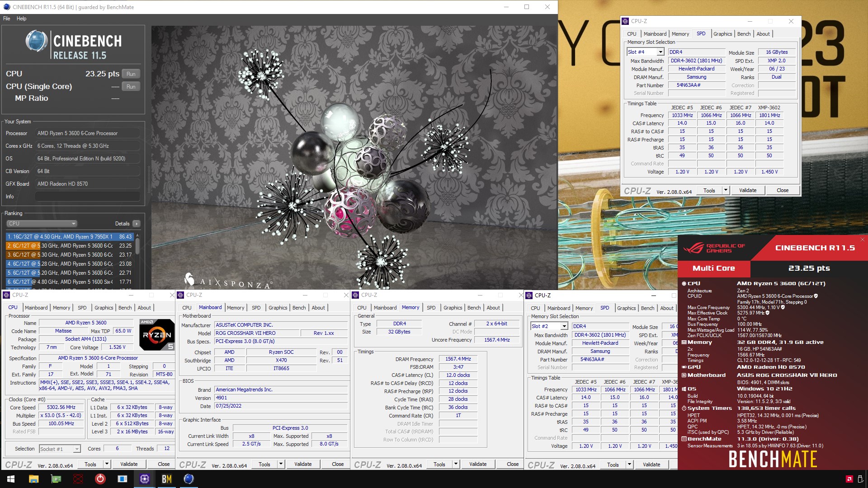The width and height of the screenshot is (868, 488).
Task: Switch to SPD tab in CPU-Z Memory window
Action: tap(431, 308)
